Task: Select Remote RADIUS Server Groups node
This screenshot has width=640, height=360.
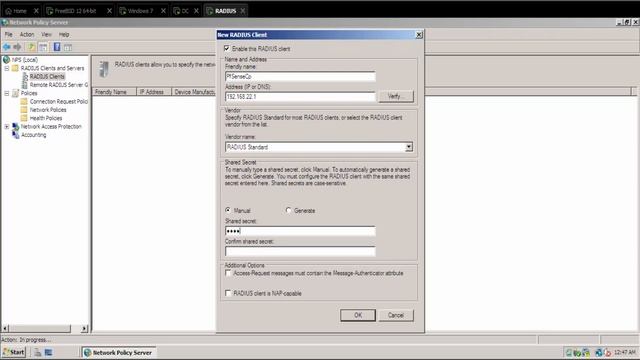Action: click(59, 85)
